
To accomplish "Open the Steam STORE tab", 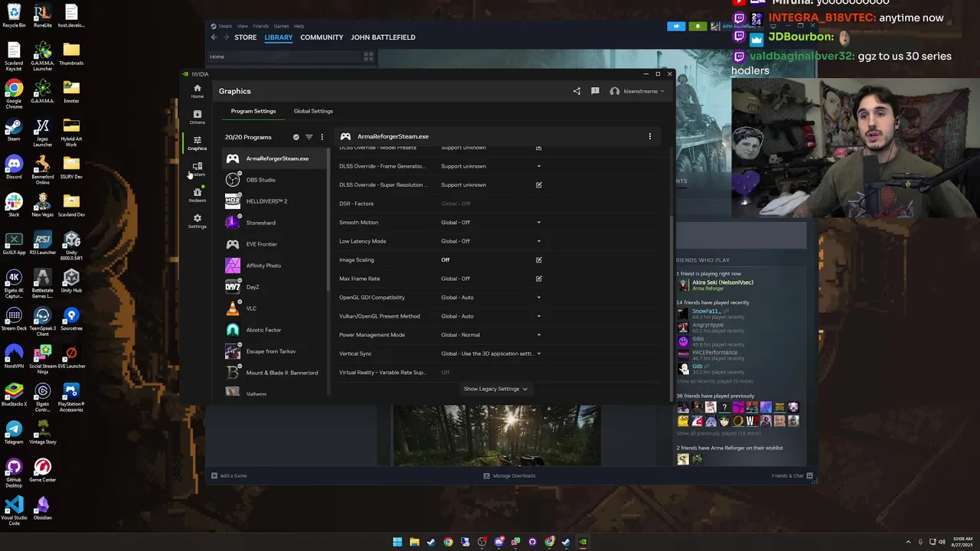I will point(245,37).
